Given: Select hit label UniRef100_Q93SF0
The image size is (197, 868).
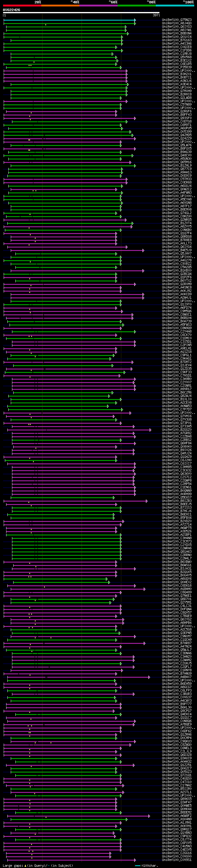Looking at the screenshot, I should pos(177,118).
